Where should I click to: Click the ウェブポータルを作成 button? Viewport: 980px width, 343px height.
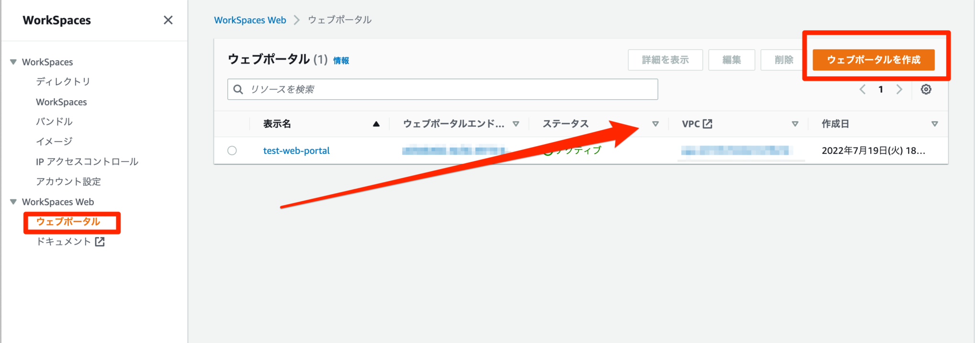tap(873, 60)
